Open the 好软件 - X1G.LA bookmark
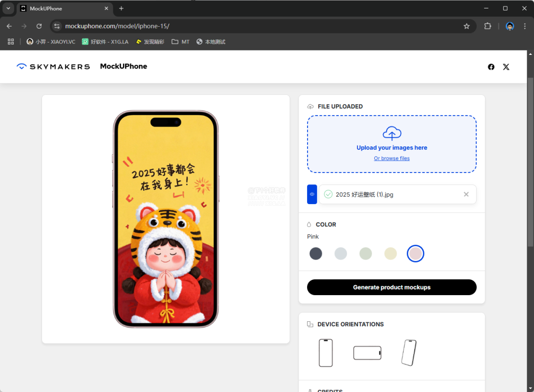 (105, 42)
